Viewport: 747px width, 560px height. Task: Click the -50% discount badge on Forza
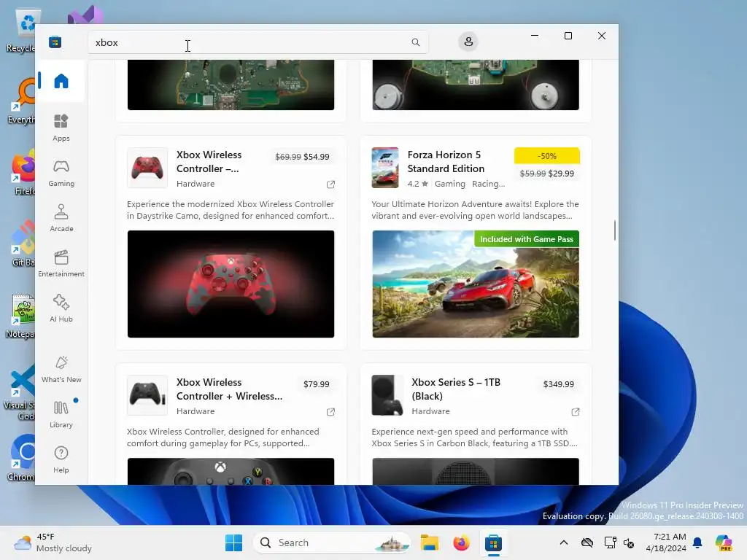pos(547,156)
